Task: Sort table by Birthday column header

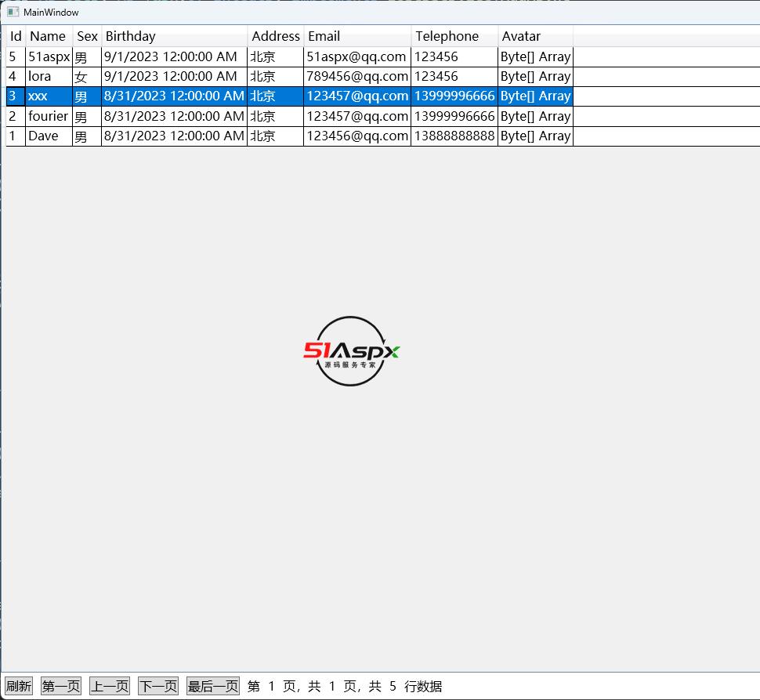Action: pos(174,36)
